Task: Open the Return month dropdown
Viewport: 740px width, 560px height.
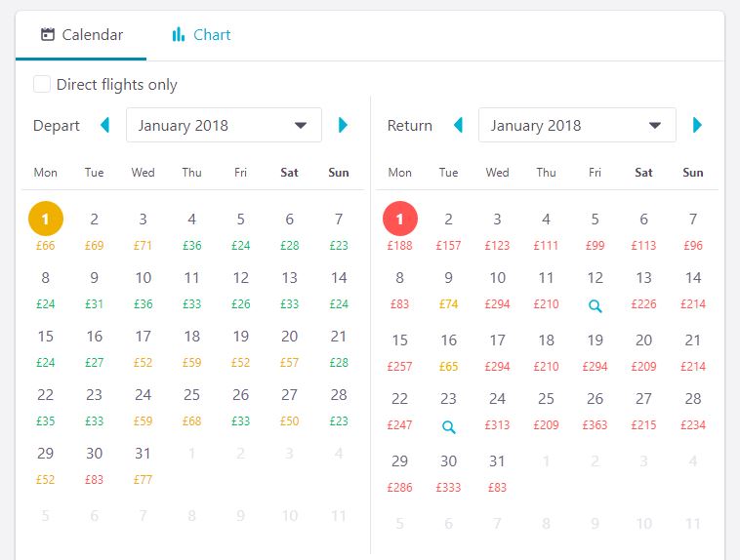Action: coord(576,125)
